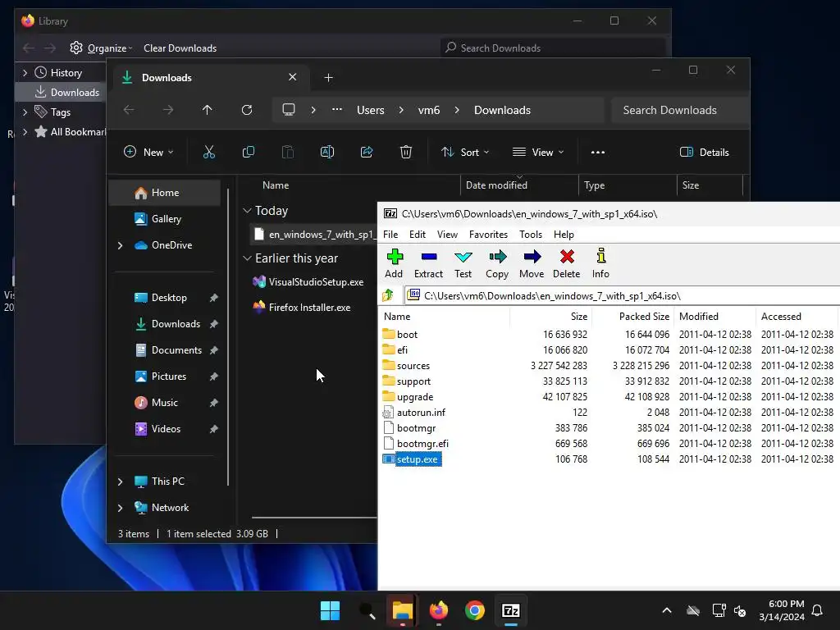Collapse the Earlier this year group

pos(247,258)
